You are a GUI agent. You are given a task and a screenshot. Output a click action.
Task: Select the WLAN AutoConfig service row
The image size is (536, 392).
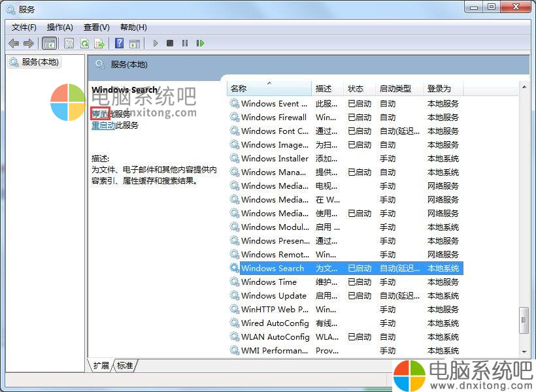(345, 337)
